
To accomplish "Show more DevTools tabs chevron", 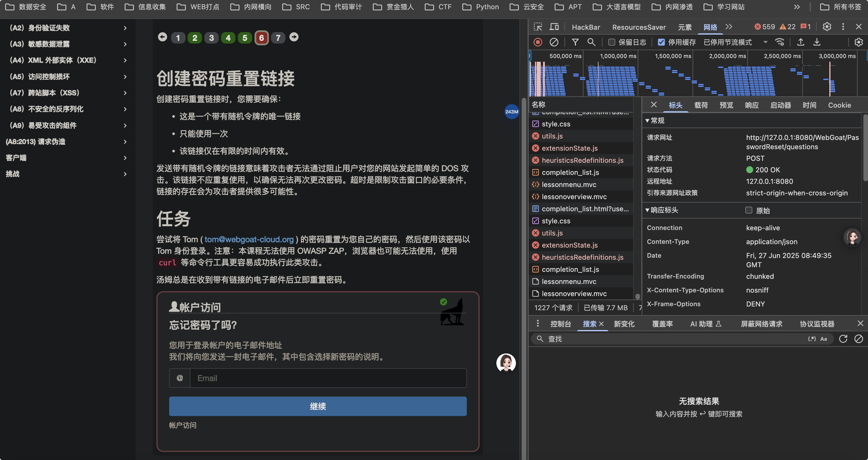I will pos(729,27).
